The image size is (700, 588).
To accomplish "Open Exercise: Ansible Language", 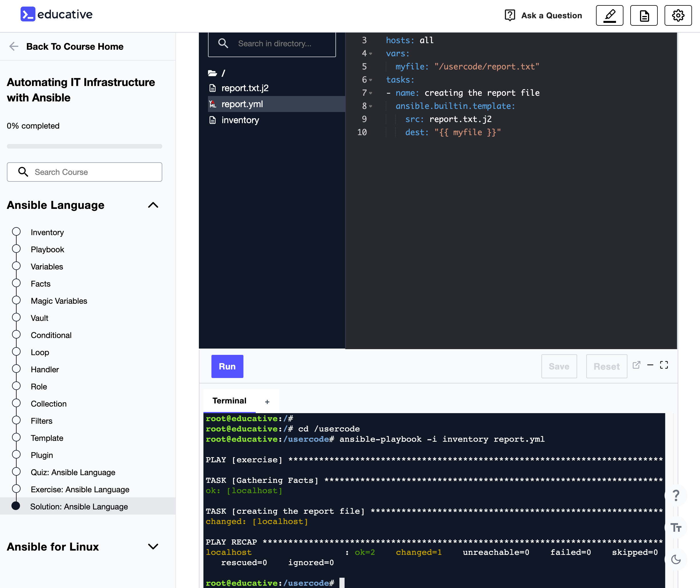I will [80, 489].
